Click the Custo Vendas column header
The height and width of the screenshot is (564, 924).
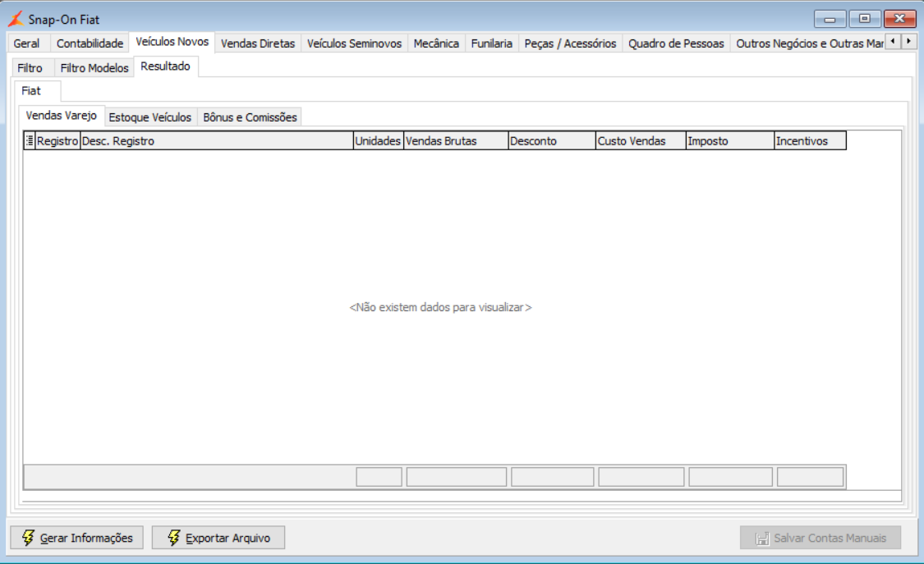pos(641,140)
